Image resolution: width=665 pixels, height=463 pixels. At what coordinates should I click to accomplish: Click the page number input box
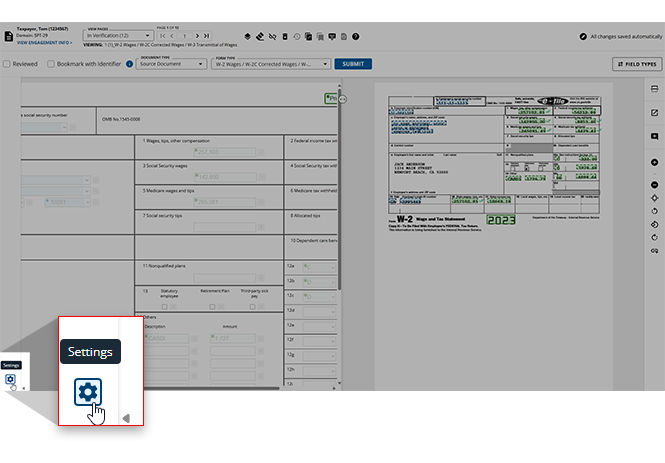point(185,36)
